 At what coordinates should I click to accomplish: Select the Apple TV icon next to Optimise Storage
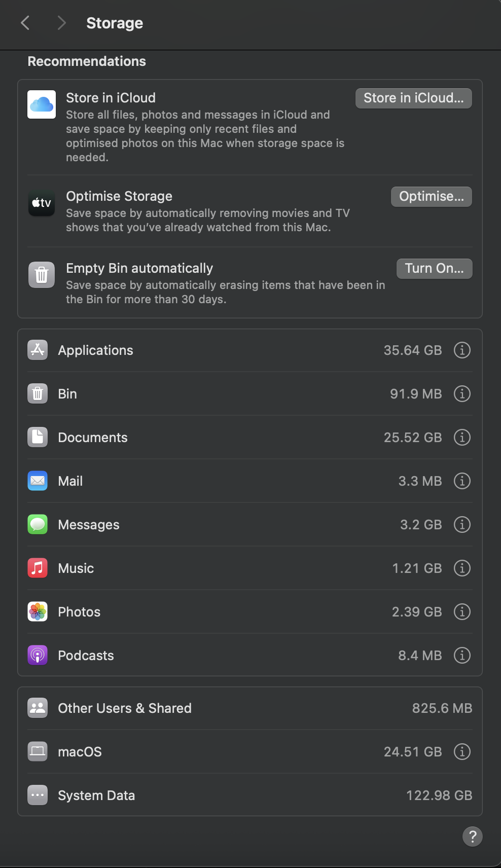[41, 203]
